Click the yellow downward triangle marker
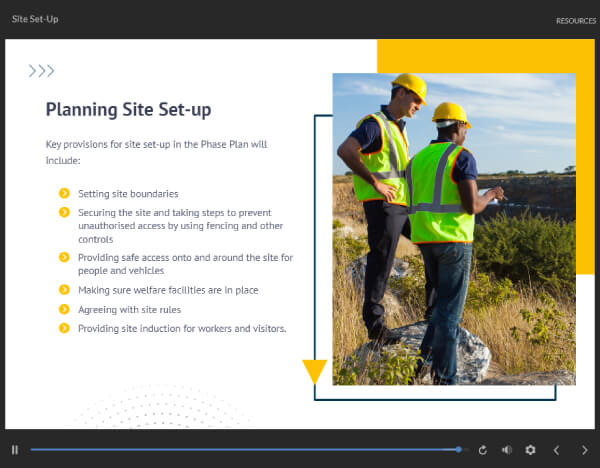The image size is (600, 468). pos(315,372)
